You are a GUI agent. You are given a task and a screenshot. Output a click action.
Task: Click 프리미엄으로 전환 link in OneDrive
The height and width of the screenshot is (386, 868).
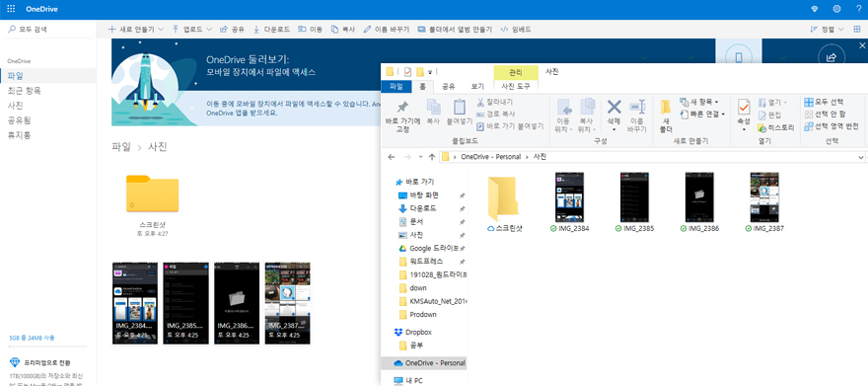click(x=47, y=362)
